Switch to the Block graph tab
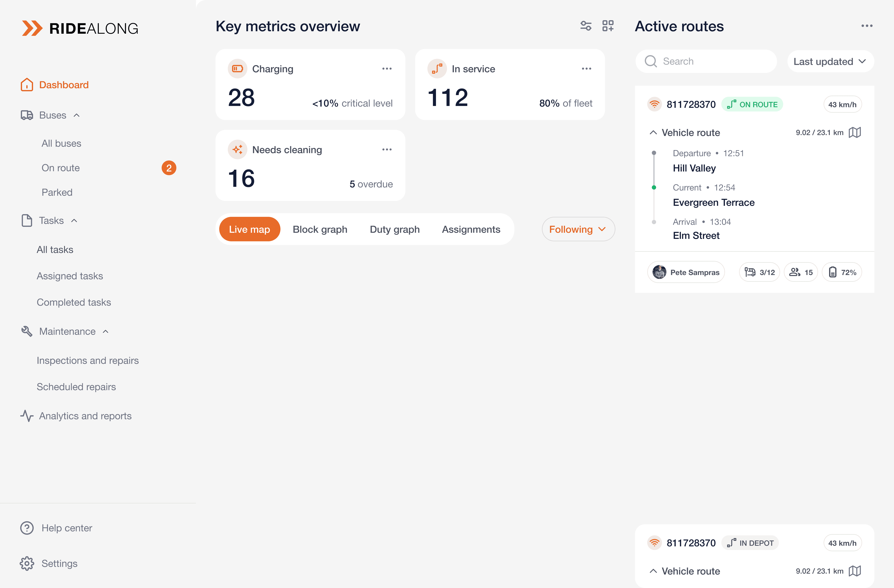 click(x=320, y=229)
